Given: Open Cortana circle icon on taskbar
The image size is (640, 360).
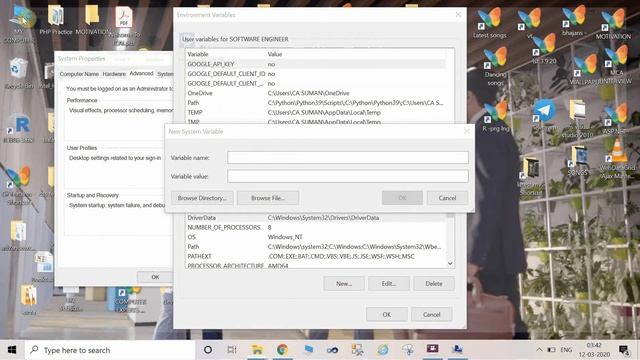Looking at the screenshot, I should coord(208,350).
